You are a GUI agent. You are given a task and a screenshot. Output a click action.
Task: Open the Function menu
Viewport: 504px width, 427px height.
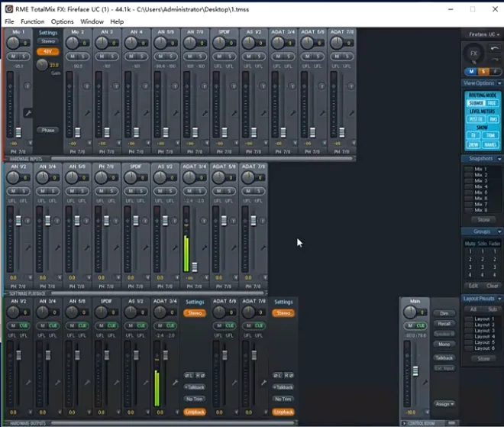click(x=32, y=21)
